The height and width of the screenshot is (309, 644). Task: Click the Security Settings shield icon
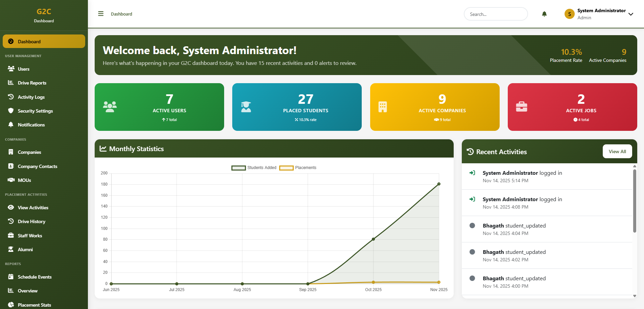tap(11, 111)
